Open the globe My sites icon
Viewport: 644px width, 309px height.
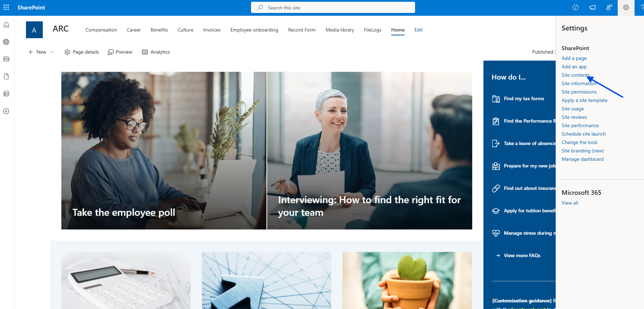click(x=6, y=42)
